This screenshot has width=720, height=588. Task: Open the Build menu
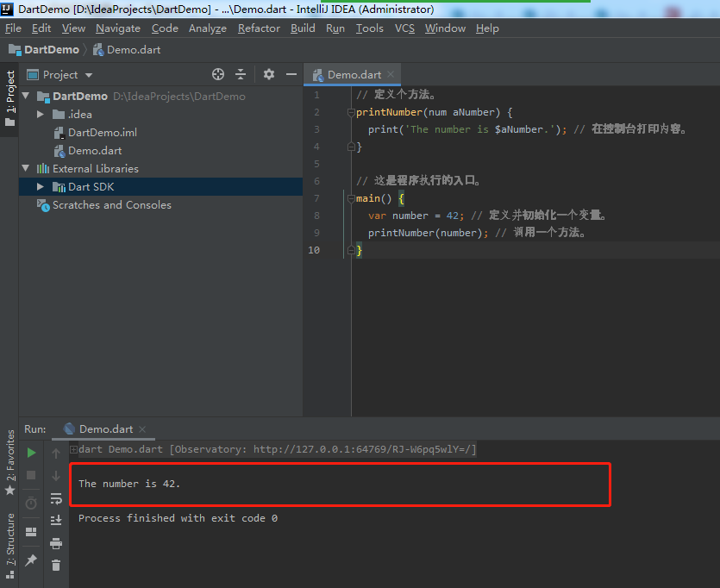point(303,28)
